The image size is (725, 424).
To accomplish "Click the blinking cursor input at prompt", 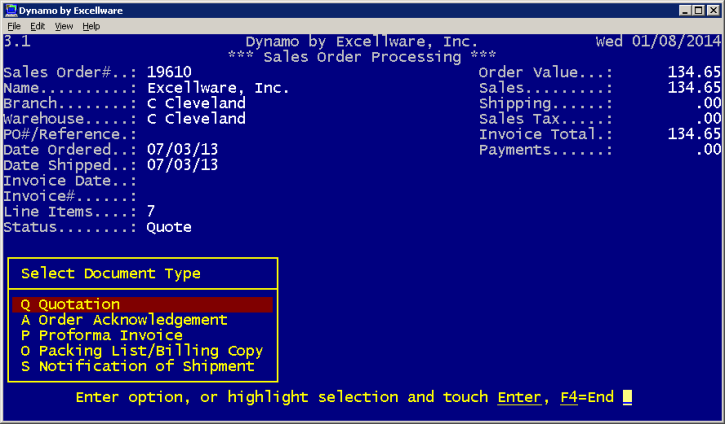I will point(627,397).
